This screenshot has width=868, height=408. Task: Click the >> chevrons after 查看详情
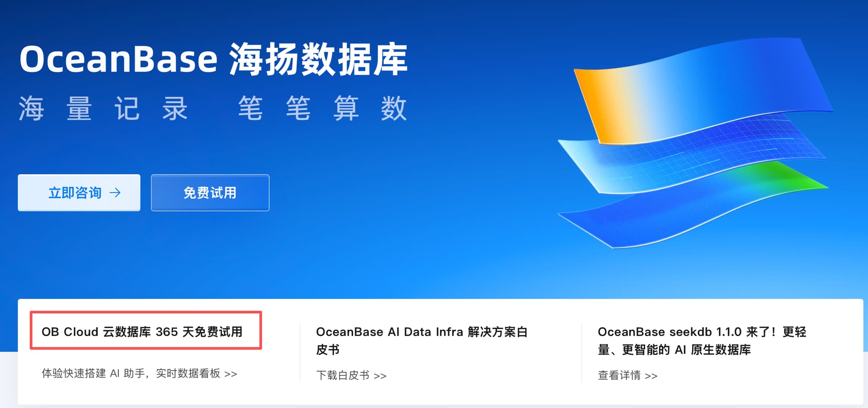(x=651, y=376)
